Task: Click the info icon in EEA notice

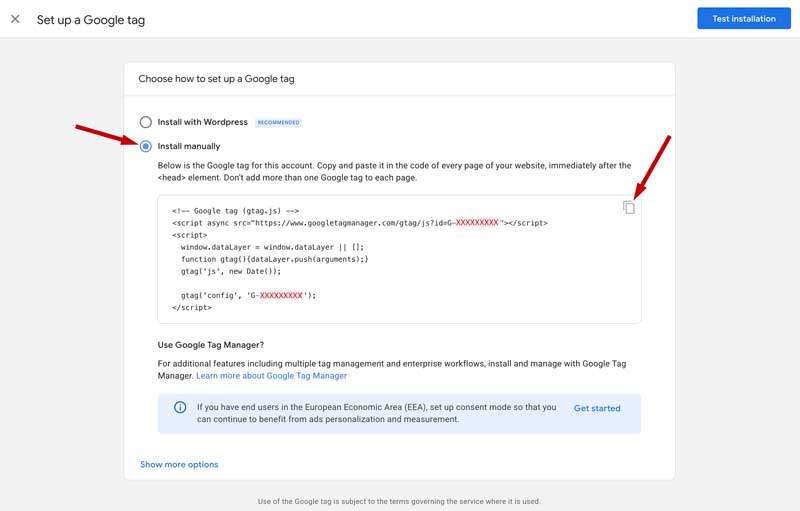Action: point(180,407)
